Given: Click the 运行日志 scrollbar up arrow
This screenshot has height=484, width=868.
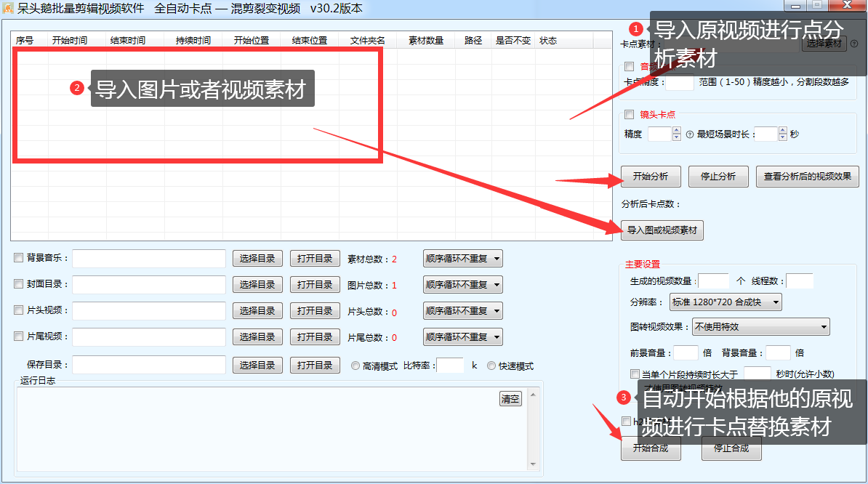Looking at the screenshot, I should click(533, 395).
